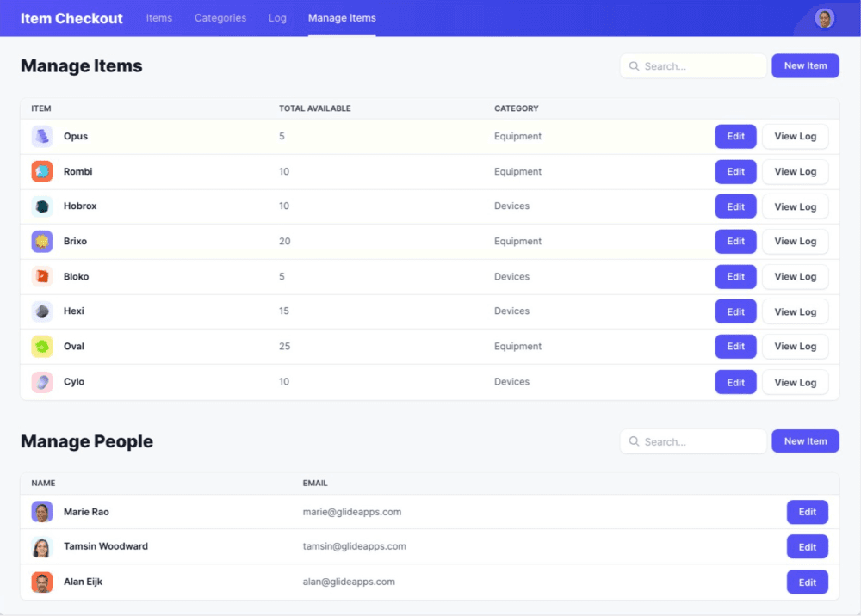Open the Items tab
Screen dimensions: 861x616
click(x=159, y=18)
